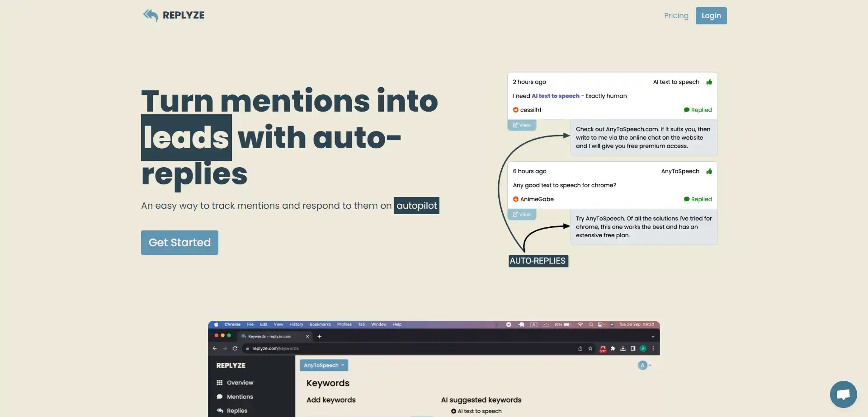
Task: Click the bookmark star icon in address bar
Action: pos(590,348)
